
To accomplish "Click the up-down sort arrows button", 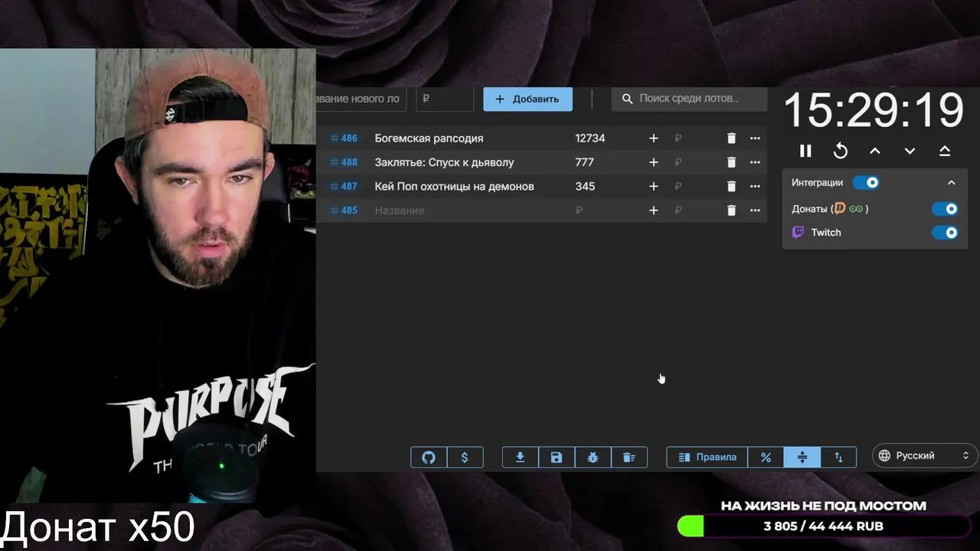I will pos(838,457).
